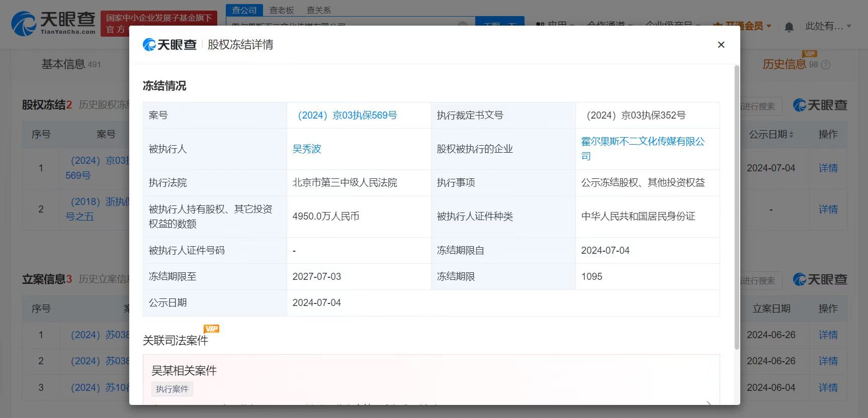Click the notification bell icon
Image resolution: width=868 pixels, height=418 pixels.
(789, 27)
